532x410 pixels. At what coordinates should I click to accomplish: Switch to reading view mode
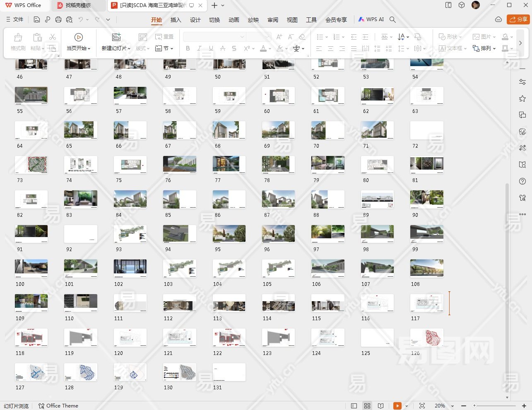click(x=381, y=406)
